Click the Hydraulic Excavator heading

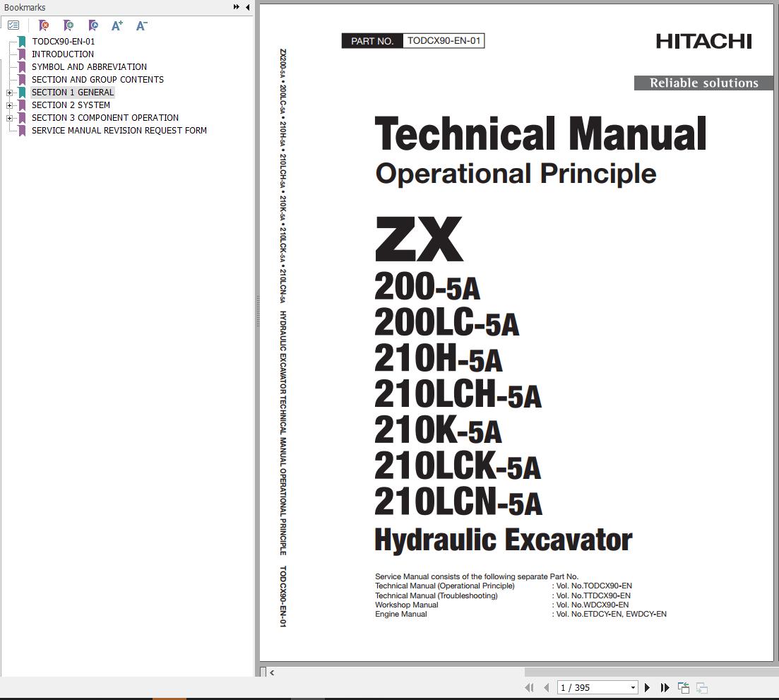point(504,540)
